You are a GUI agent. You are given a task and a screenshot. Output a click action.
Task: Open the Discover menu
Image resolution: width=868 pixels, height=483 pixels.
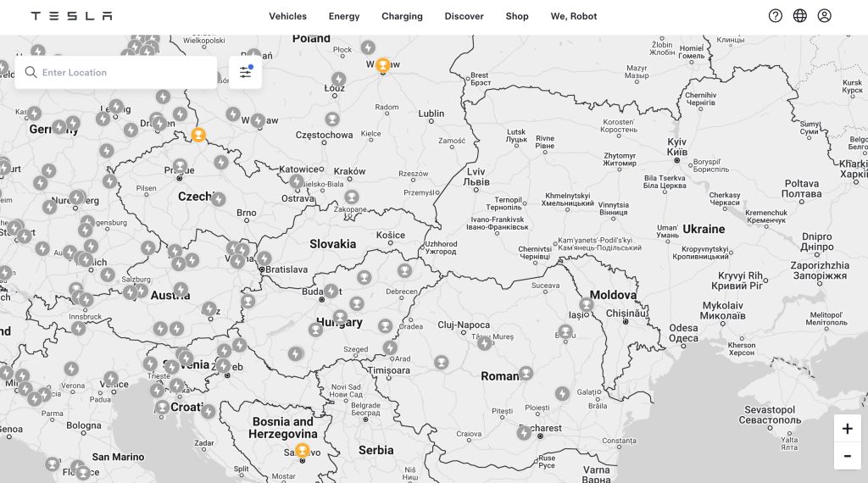pyautogui.click(x=464, y=16)
